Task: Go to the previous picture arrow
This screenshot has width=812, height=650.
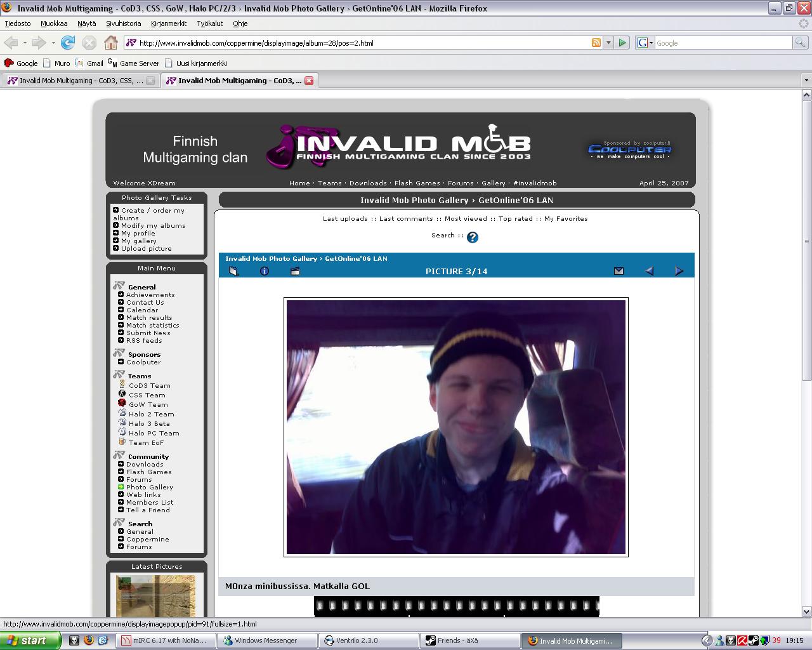Action: [x=649, y=271]
